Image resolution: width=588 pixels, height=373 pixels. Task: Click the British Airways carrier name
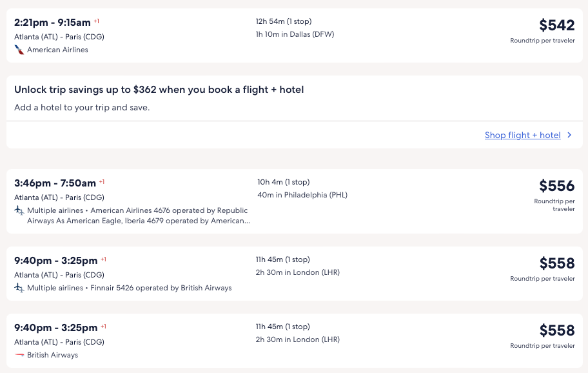(x=52, y=355)
